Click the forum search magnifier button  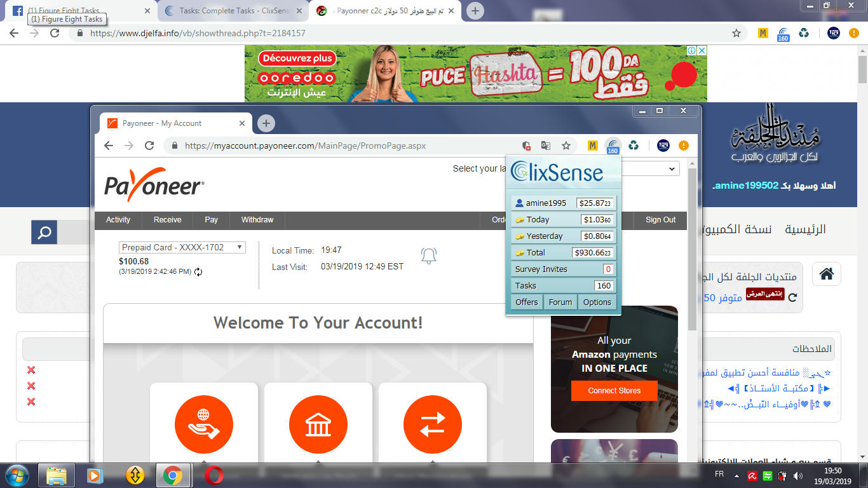(44, 233)
